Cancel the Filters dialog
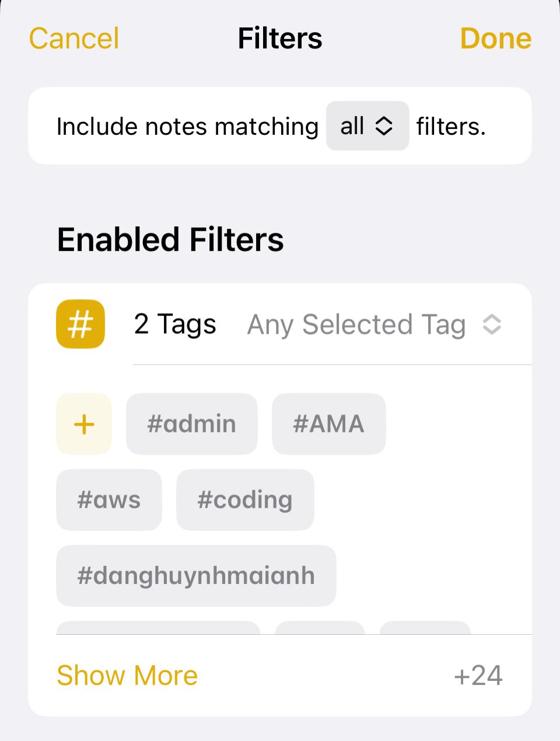The width and height of the screenshot is (560, 741). pyautogui.click(x=74, y=39)
